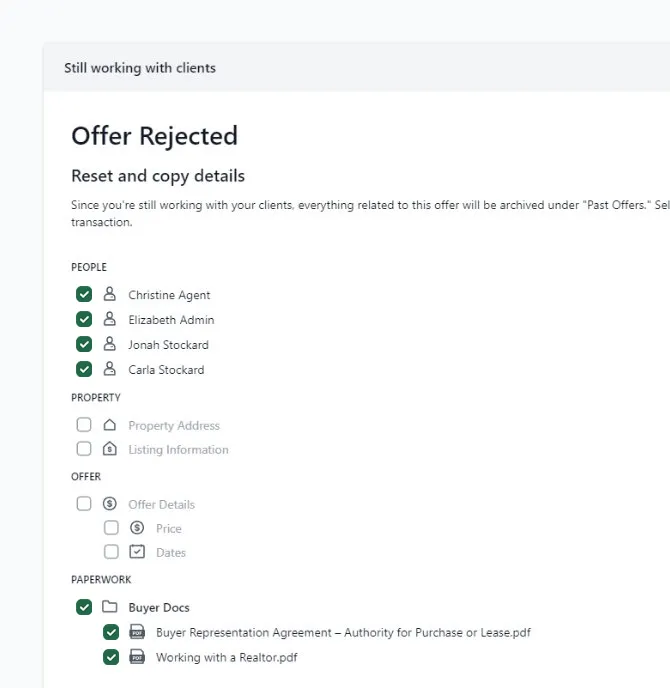Deselect the Buyer Docs folder checkbox
Screen dimensions: 670x688
84,607
